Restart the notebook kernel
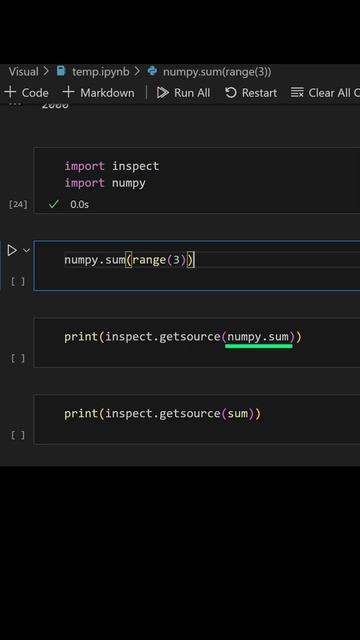The image size is (360, 640). (x=251, y=93)
